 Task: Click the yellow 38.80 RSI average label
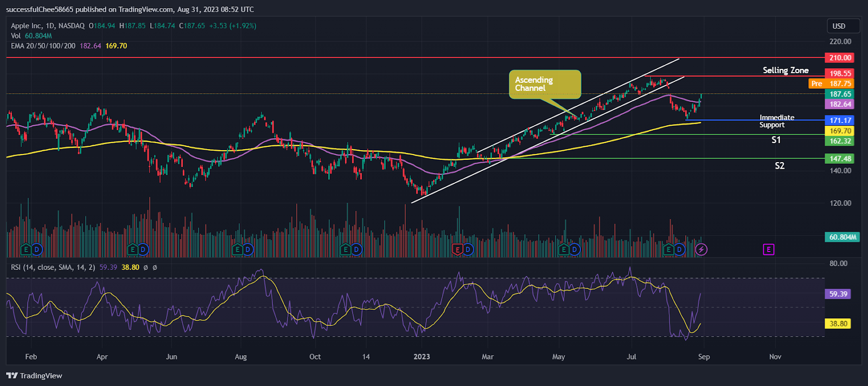click(838, 324)
